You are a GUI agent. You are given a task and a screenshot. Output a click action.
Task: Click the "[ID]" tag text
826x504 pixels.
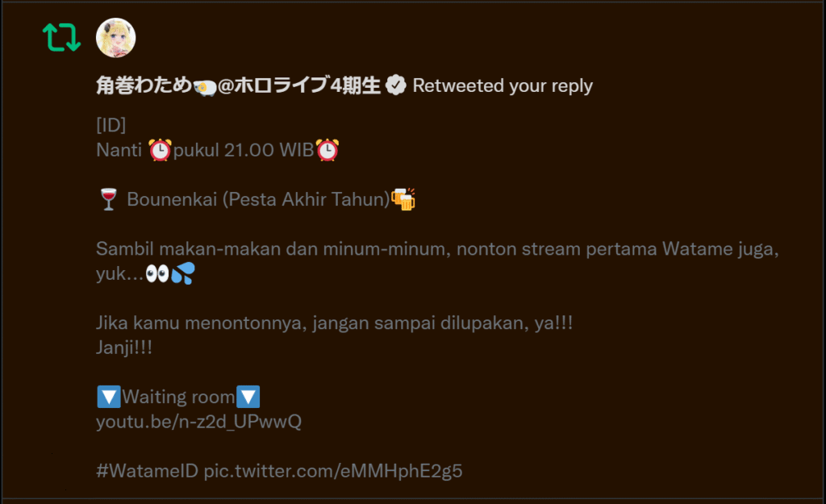coord(111,125)
